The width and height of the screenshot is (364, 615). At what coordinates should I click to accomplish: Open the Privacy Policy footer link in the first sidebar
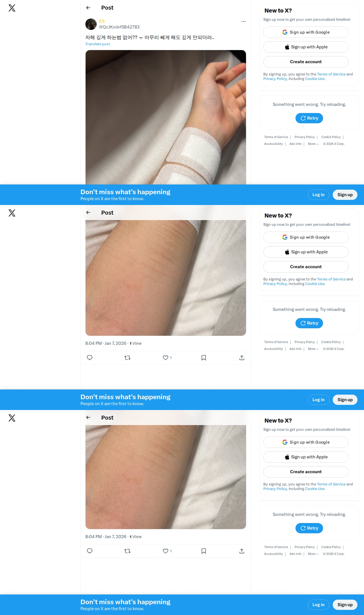point(305,137)
